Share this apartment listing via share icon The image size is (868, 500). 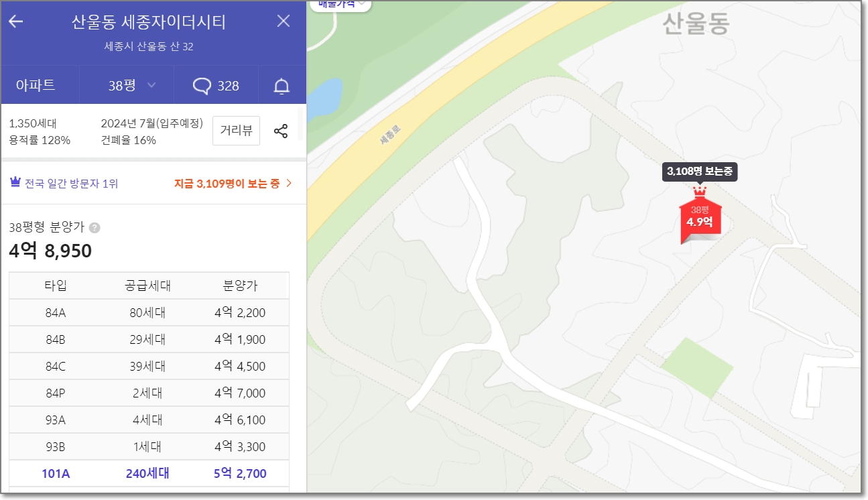tap(281, 131)
